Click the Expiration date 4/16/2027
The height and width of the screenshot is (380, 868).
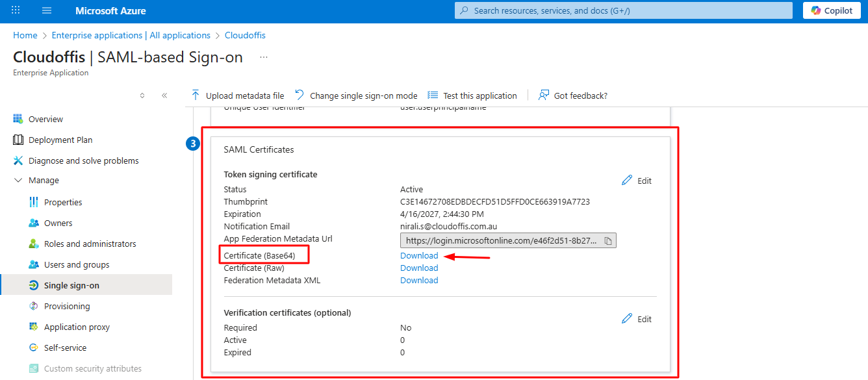tap(442, 214)
